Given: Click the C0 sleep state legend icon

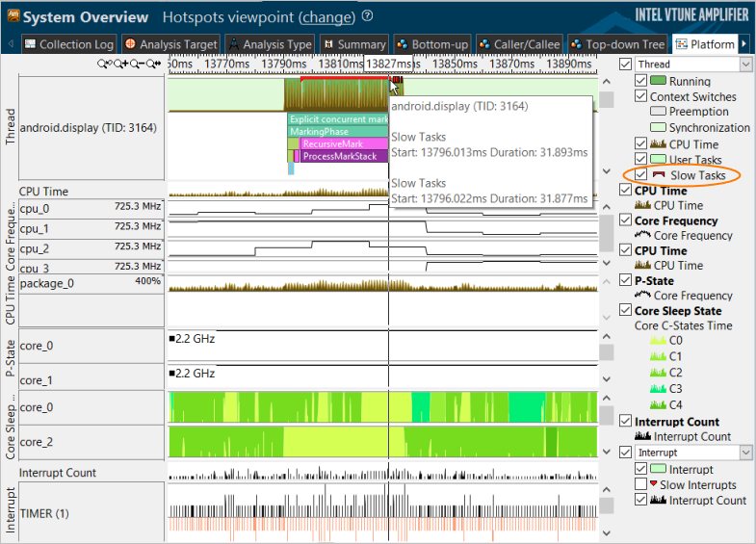Looking at the screenshot, I should (x=658, y=340).
